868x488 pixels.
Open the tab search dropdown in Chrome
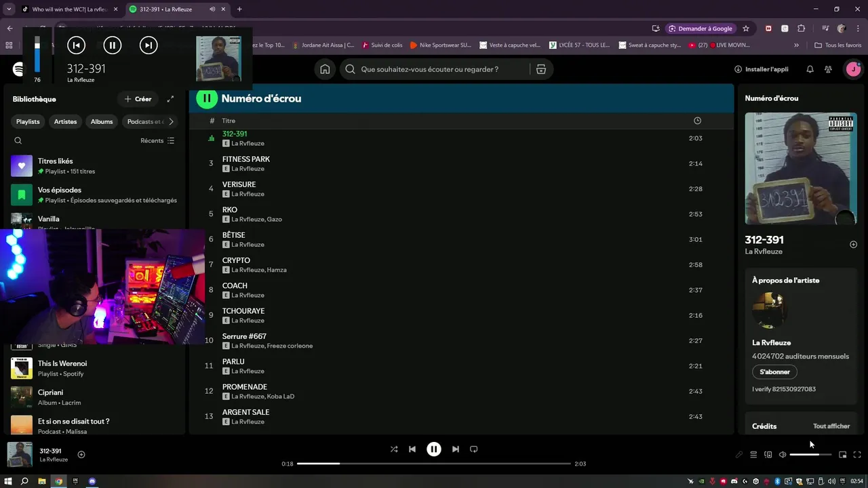tap(9, 9)
